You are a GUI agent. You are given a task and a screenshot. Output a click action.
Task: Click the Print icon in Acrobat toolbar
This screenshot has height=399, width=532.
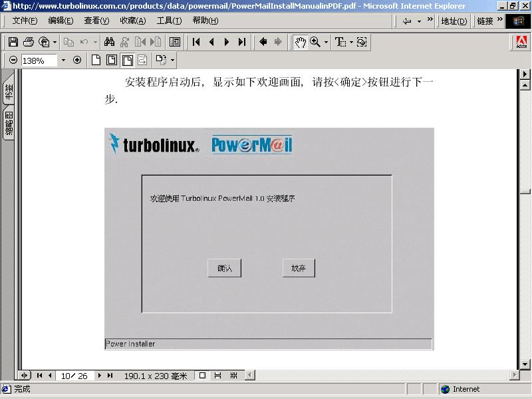click(29, 42)
